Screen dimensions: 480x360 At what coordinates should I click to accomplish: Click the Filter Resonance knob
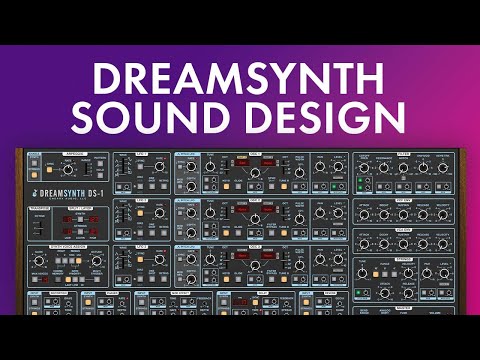pos(384,168)
